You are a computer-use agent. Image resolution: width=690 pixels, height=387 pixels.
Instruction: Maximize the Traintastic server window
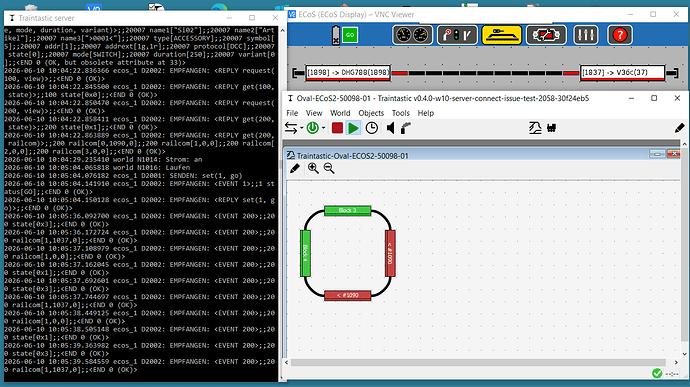point(252,18)
